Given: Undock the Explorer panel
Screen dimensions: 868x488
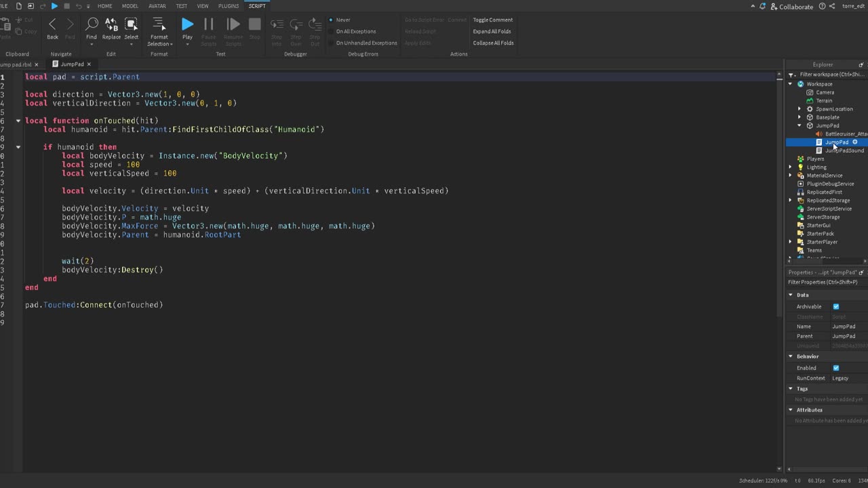Looking at the screenshot, I should tap(861, 65).
